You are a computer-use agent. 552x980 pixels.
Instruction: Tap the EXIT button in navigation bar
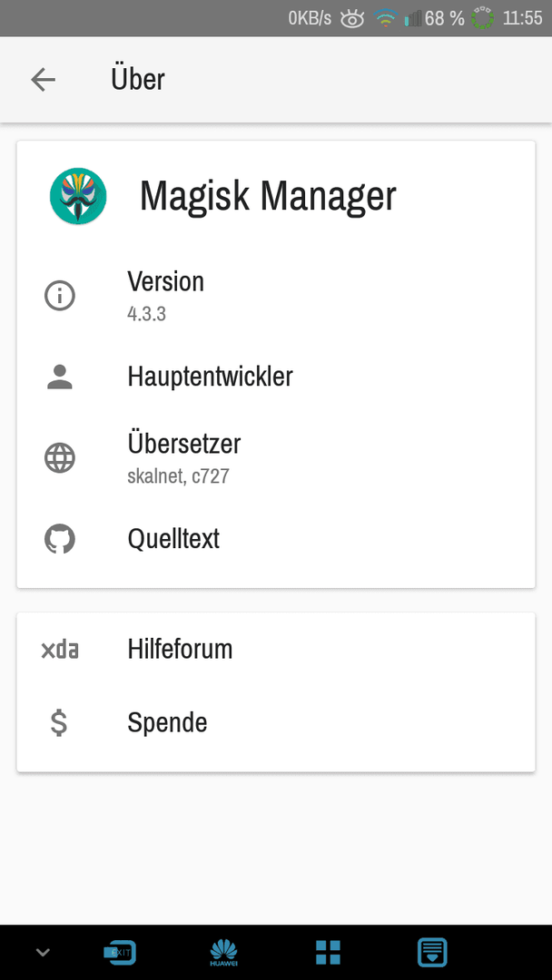point(120,953)
